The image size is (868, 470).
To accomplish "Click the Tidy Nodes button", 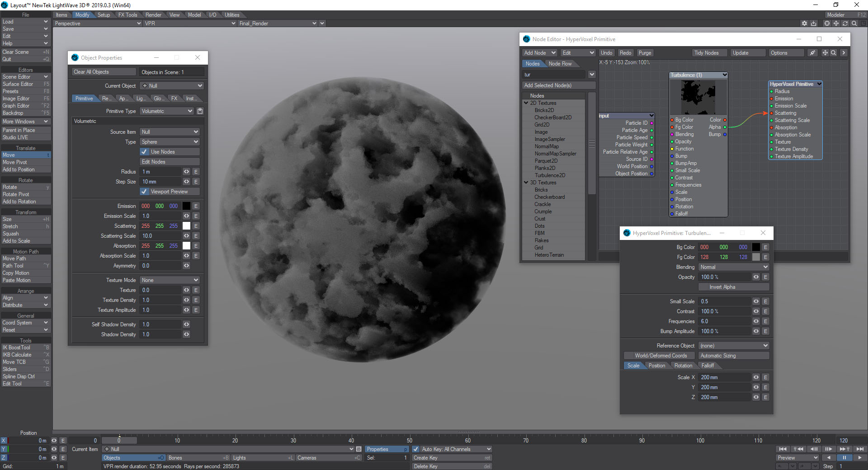I will [708, 52].
